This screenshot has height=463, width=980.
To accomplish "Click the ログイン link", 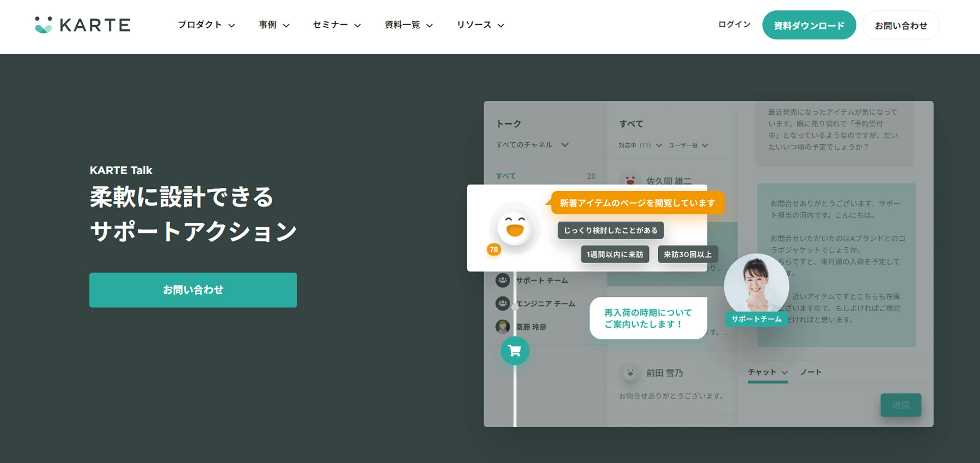I will point(734,25).
